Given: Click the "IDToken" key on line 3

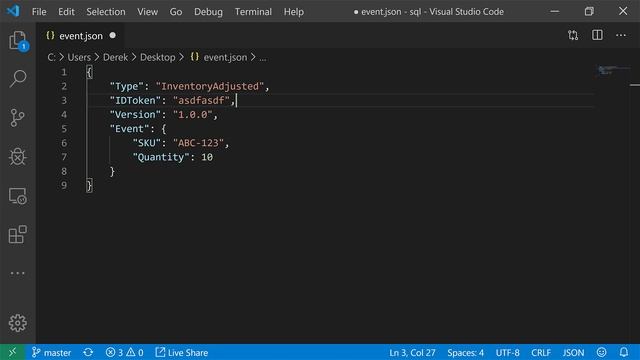Looking at the screenshot, I should [135, 100].
